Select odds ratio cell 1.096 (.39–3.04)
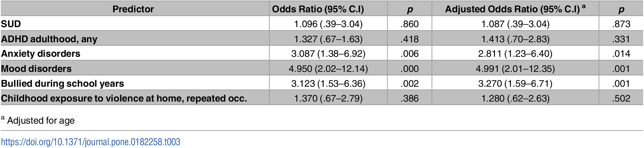 (x=328, y=24)
